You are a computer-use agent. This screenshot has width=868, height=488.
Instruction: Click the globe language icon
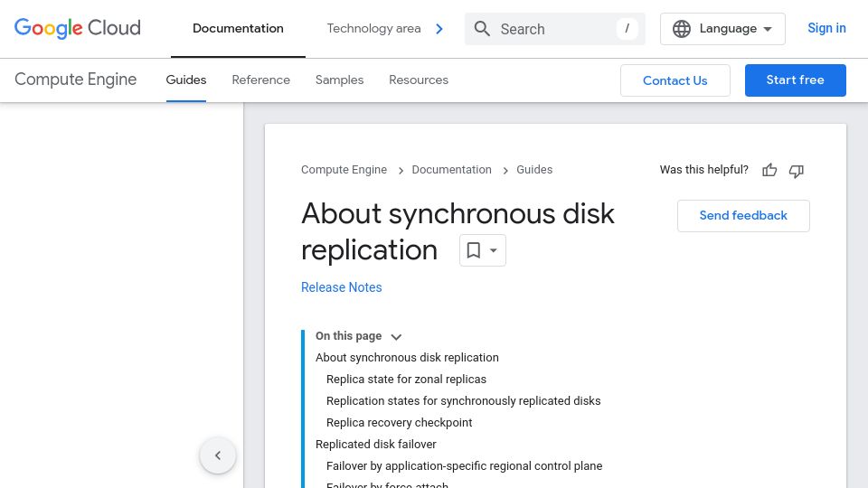tap(682, 29)
